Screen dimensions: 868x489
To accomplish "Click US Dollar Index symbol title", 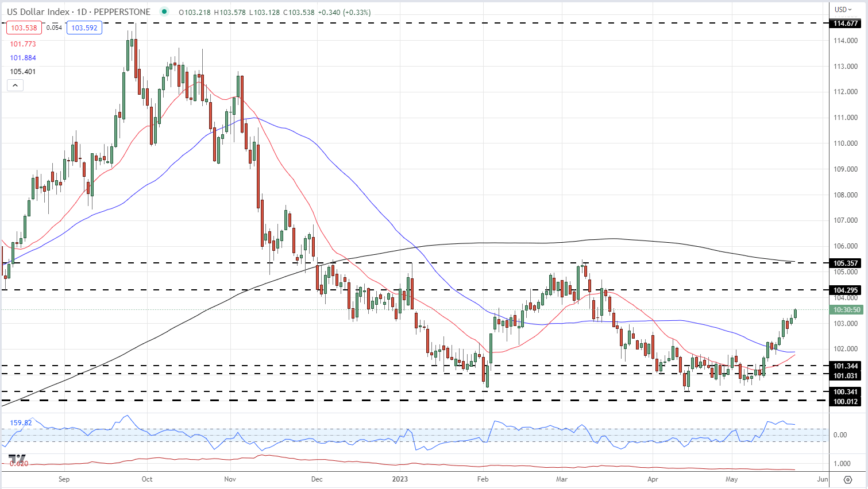I will click(38, 11).
